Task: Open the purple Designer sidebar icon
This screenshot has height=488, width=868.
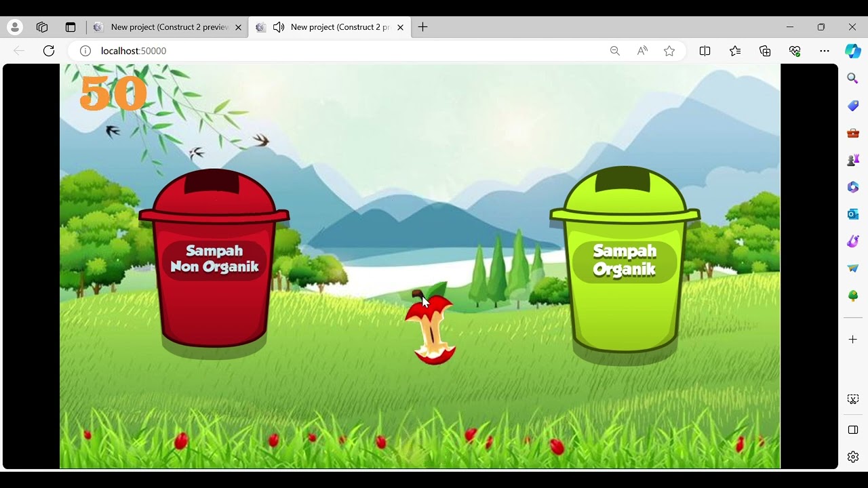Action: point(853,241)
